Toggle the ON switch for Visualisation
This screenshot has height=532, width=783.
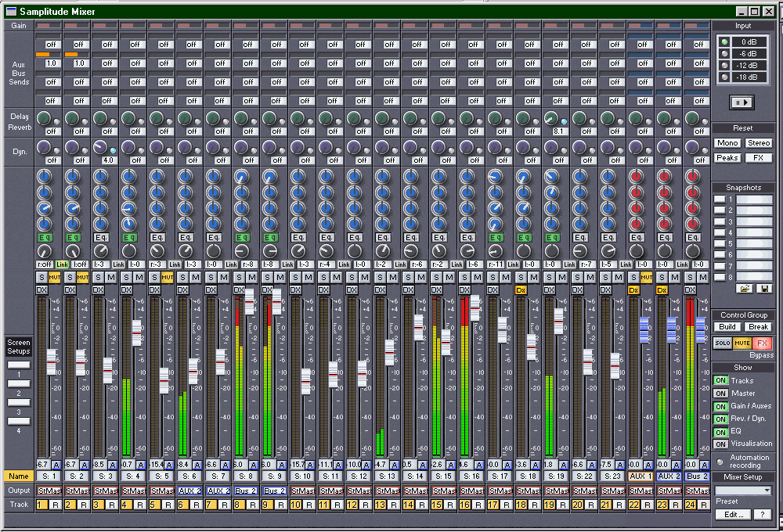click(720, 444)
